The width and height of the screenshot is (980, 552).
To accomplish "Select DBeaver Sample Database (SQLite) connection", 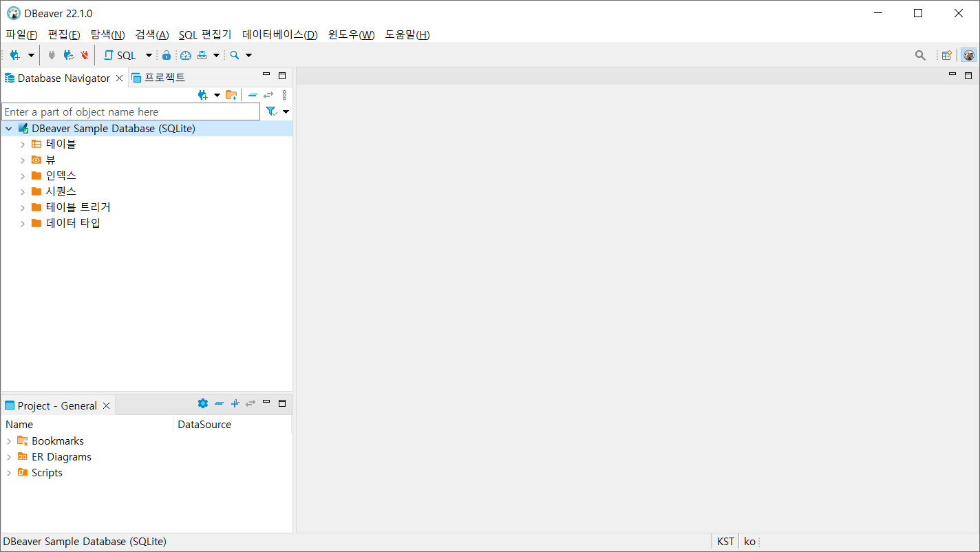I will (114, 129).
